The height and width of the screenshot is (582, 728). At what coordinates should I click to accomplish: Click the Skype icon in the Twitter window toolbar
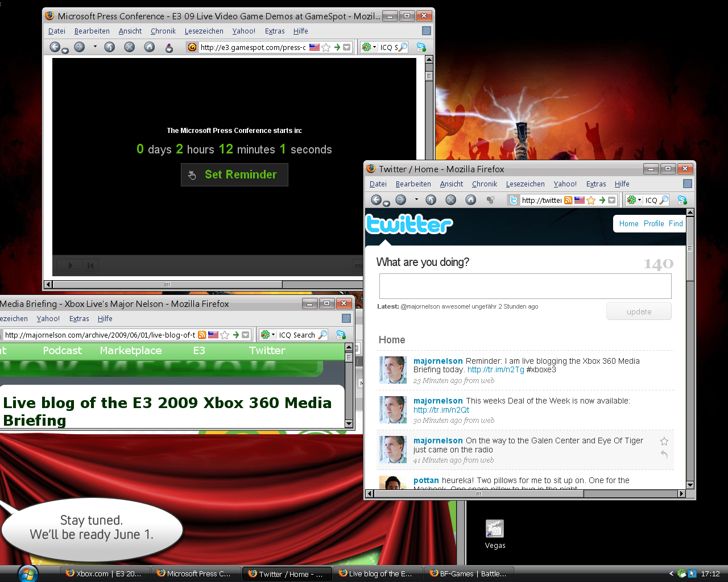(x=682, y=200)
